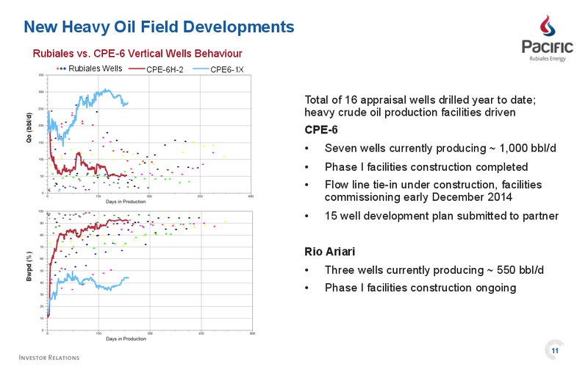The width and height of the screenshot is (588, 368).
Task: Click the top oil rate scatter chart
Action: click(149, 134)
